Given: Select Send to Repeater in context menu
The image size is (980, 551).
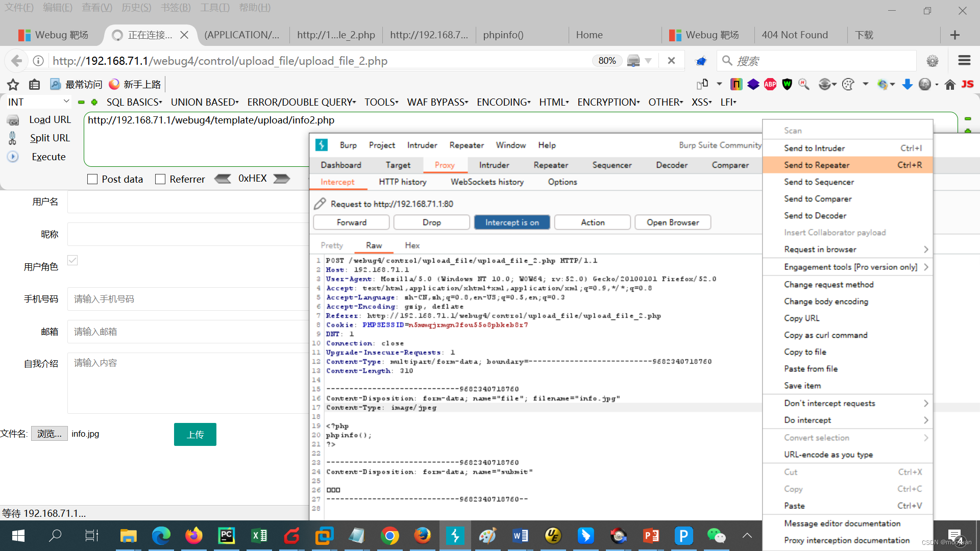Looking at the screenshot, I should click(817, 165).
